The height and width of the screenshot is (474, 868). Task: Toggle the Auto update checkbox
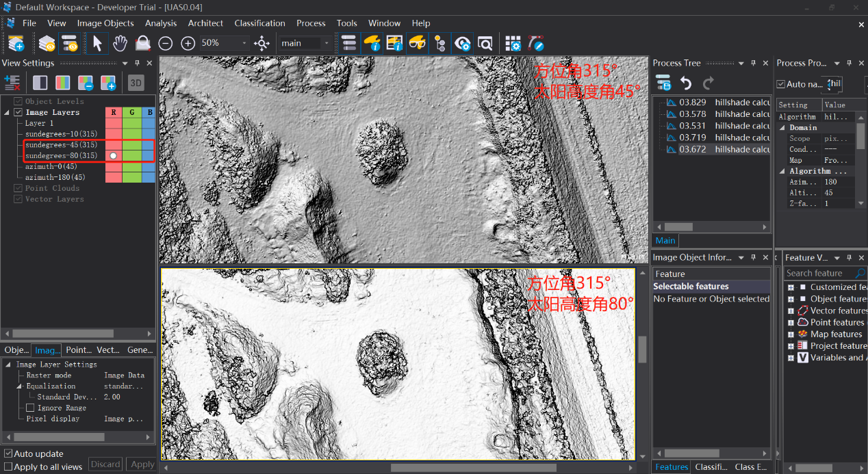point(8,453)
